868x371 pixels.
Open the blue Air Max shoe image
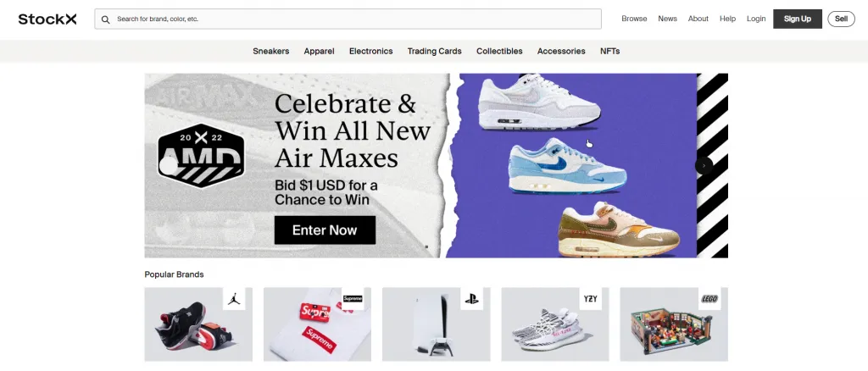pyautogui.click(x=567, y=166)
